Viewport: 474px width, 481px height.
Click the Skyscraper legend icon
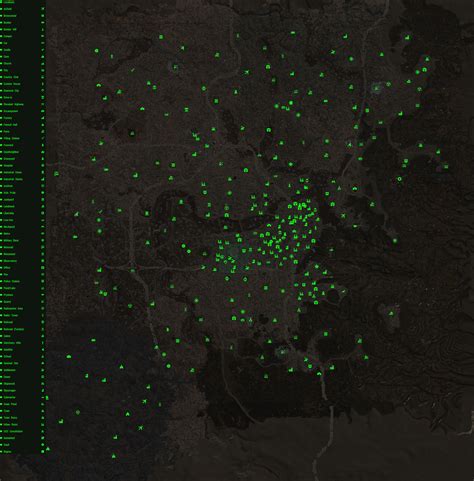click(43, 391)
